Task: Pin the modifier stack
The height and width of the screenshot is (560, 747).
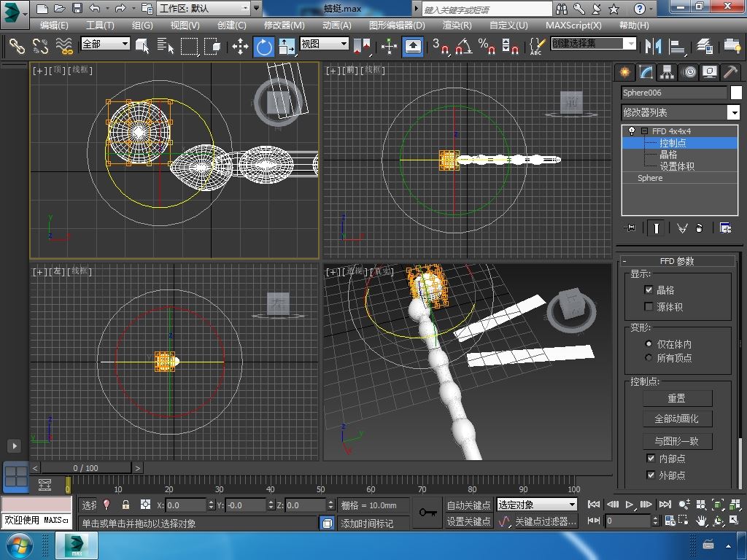Action: [x=630, y=228]
